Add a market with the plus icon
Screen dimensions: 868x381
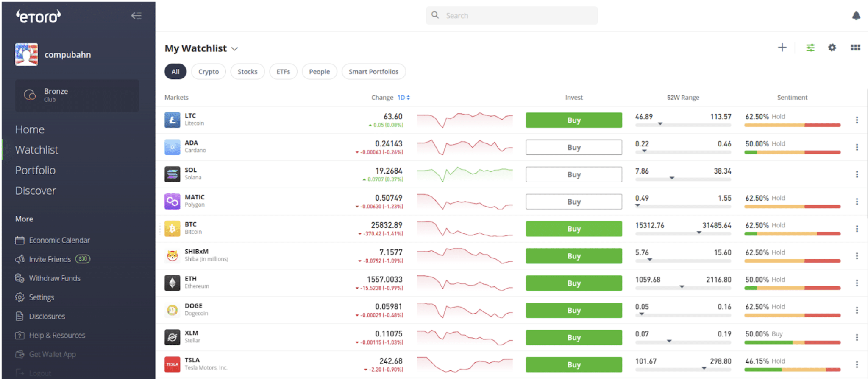(x=782, y=48)
